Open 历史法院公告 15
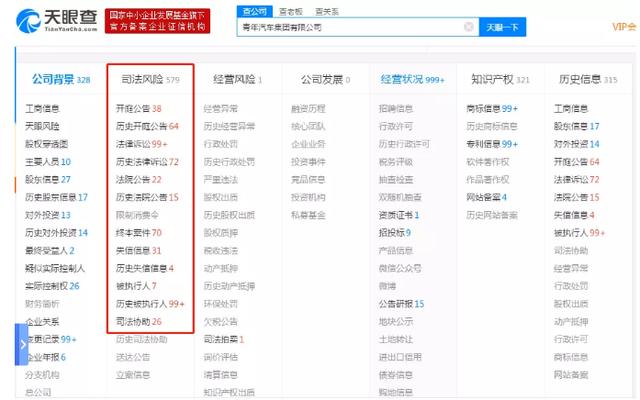 coord(147,197)
